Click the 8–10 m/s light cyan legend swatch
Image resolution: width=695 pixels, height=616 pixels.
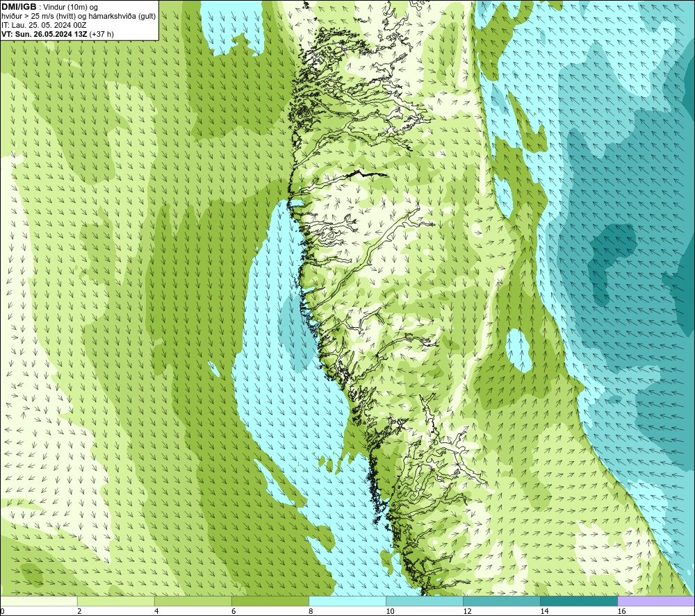point(347,601)
